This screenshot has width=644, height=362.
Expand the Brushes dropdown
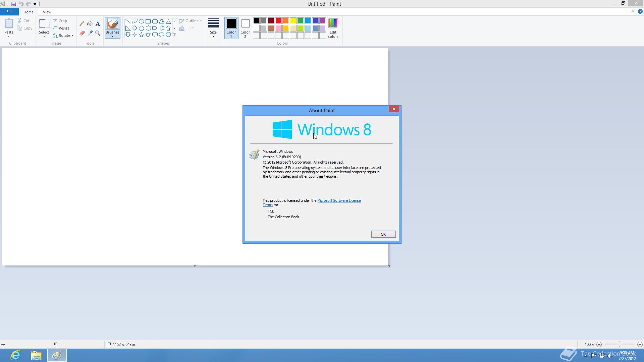tap(112, 34)
